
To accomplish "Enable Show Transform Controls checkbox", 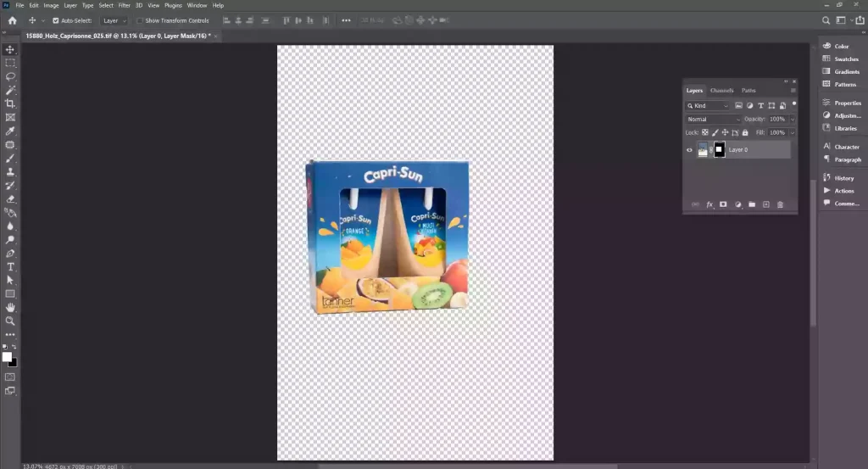I will pos(140,20).
